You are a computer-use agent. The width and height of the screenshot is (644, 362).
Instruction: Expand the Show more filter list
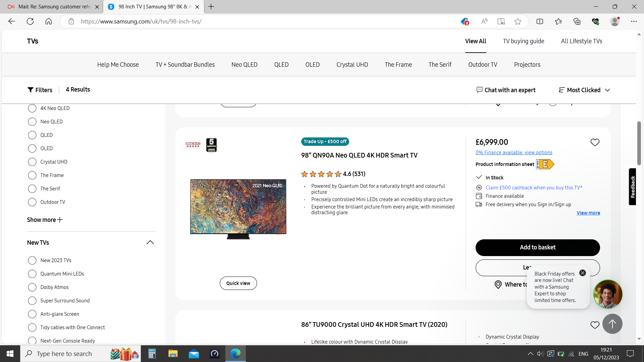(45, 220)
